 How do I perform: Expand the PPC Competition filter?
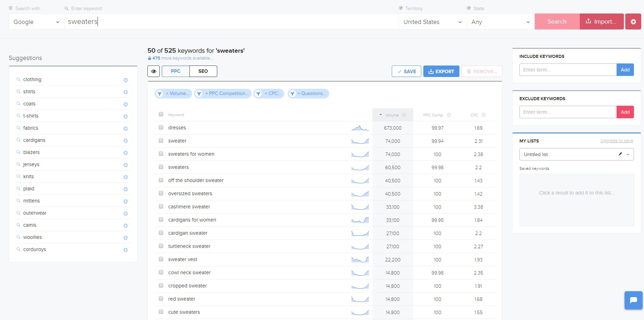[223, 94]
